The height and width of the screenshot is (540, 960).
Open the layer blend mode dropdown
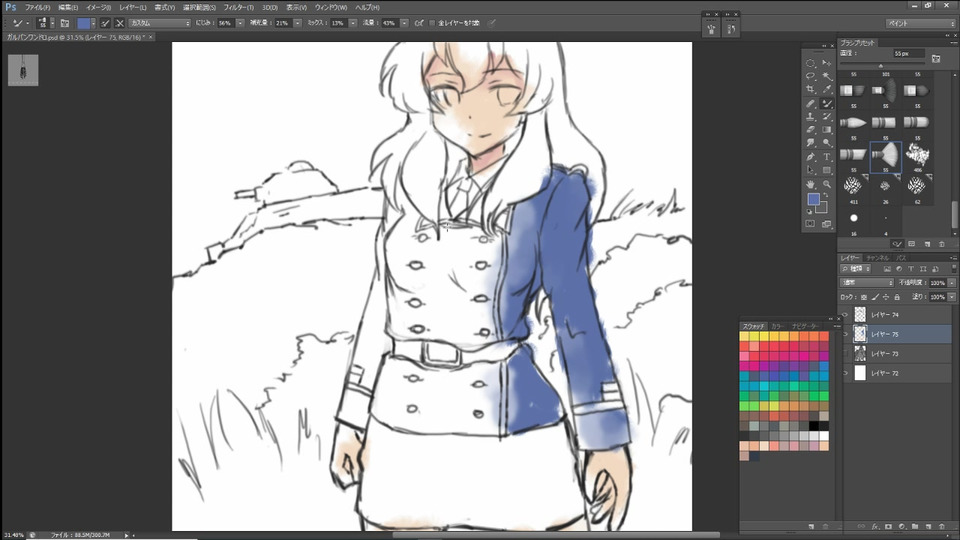click(x=867, y=283)
